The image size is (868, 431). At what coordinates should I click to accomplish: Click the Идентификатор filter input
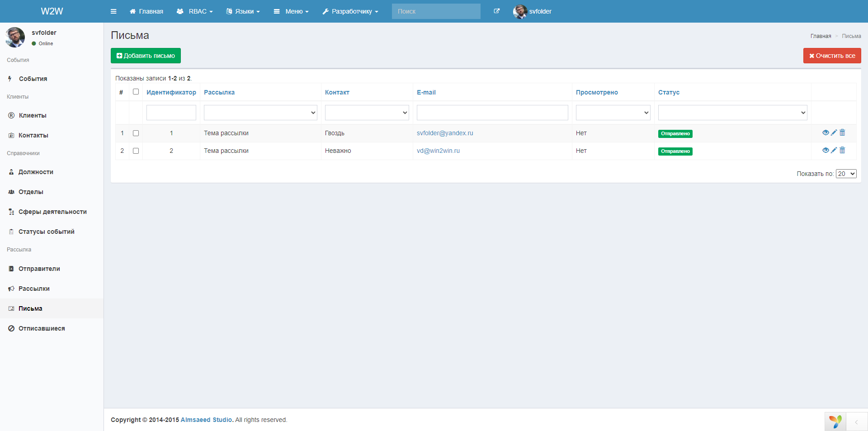171,113
